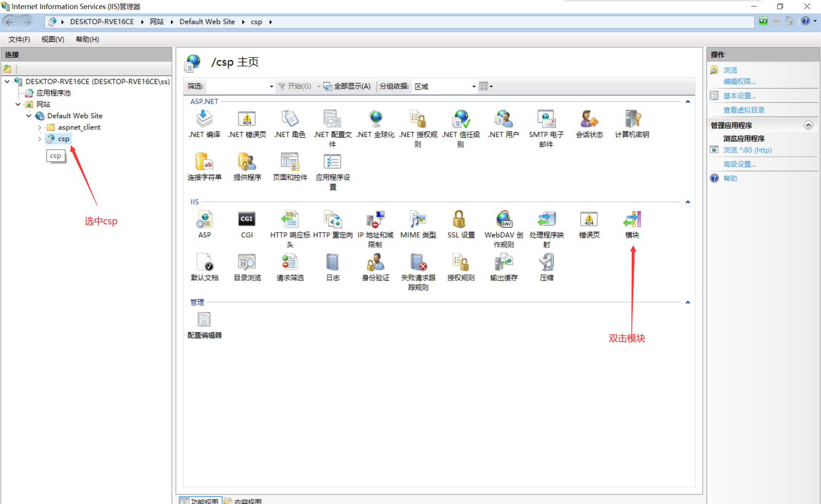The height and width of the screenshot is (504, 821).
Task: Open the CGI feature icon
Action: (247, 220)
